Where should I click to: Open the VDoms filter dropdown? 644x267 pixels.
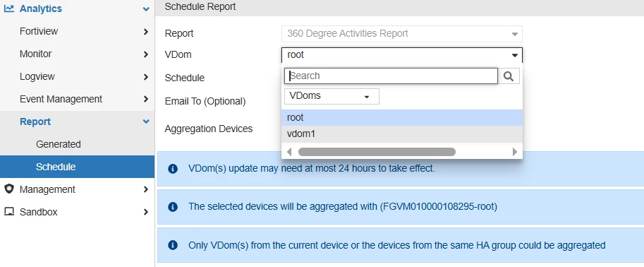click(332, 96)
